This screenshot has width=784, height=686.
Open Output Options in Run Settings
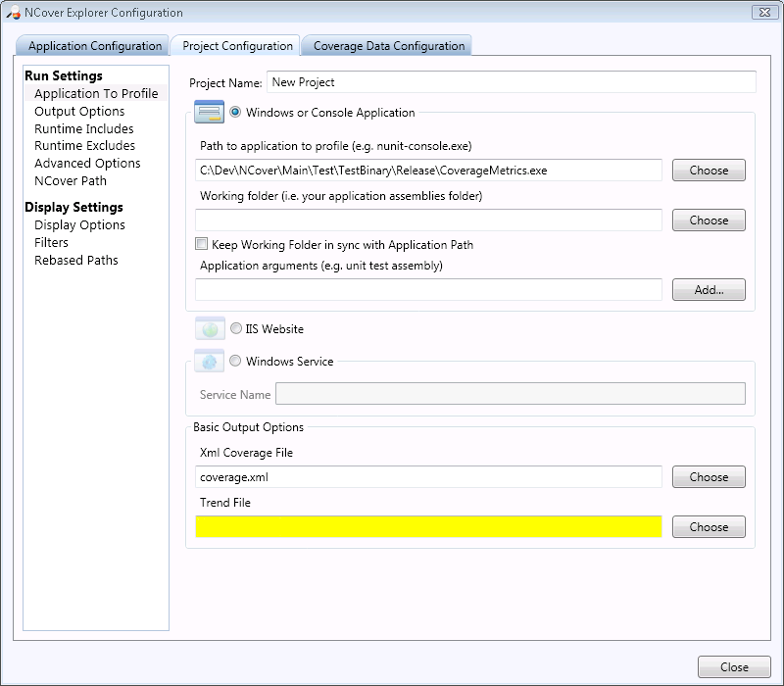click(x=79, y=111)
